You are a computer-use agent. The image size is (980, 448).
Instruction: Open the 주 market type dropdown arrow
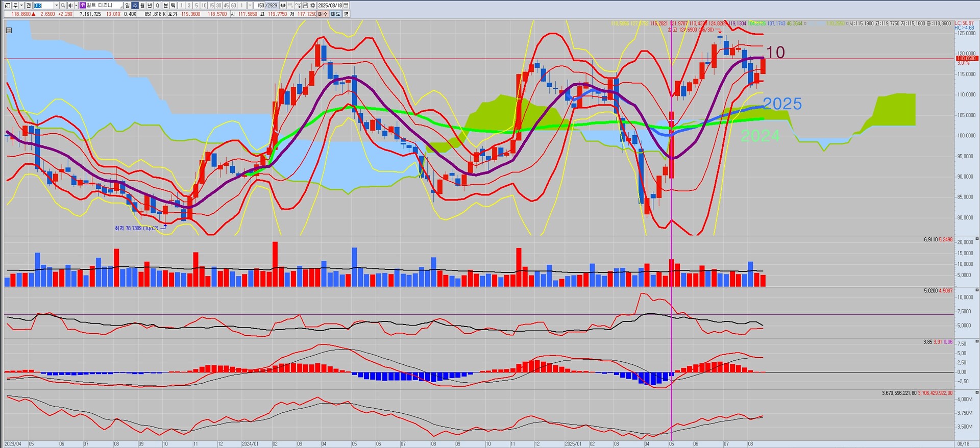(21, 5)
